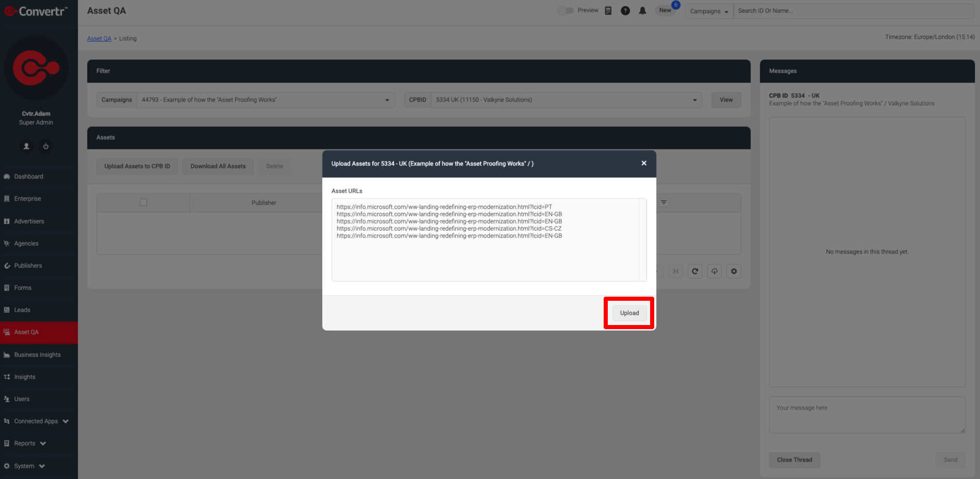The height and width of the screenshot is (479, 980).
Task: Follow the Asset QA breadcrumb link
Action: pyautogui.click(x=99, y=39)
